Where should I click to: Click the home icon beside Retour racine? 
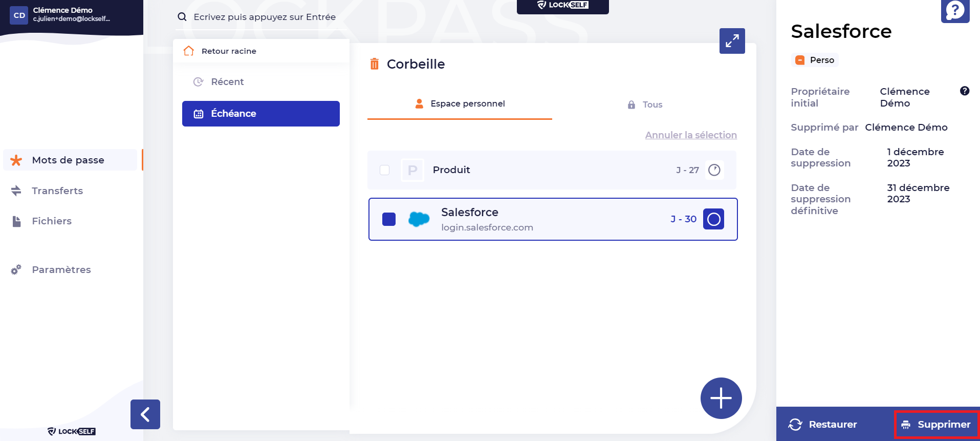pyautogui.click(x=189, y=51)
